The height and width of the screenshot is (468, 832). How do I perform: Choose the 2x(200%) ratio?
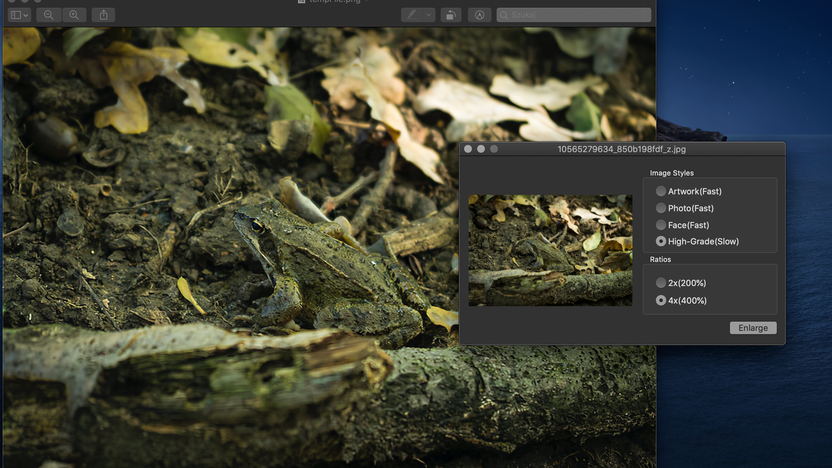click(681, 283)
